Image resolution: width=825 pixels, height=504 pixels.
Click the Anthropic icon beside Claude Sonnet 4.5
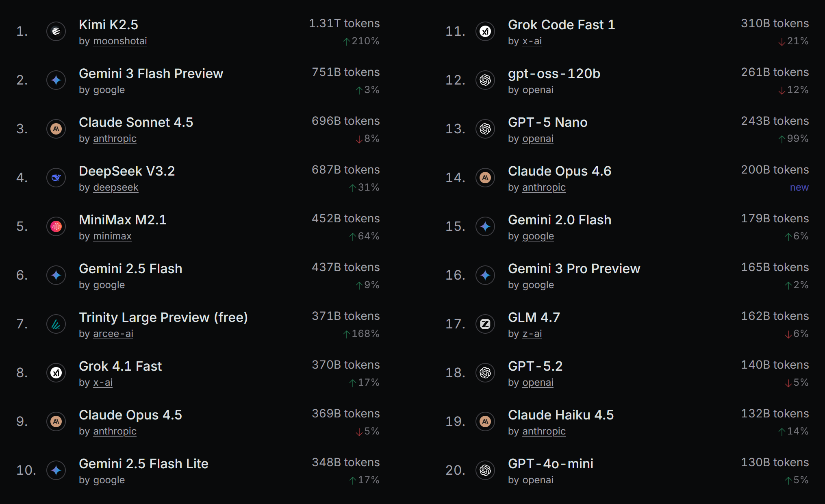click(56, 129)
